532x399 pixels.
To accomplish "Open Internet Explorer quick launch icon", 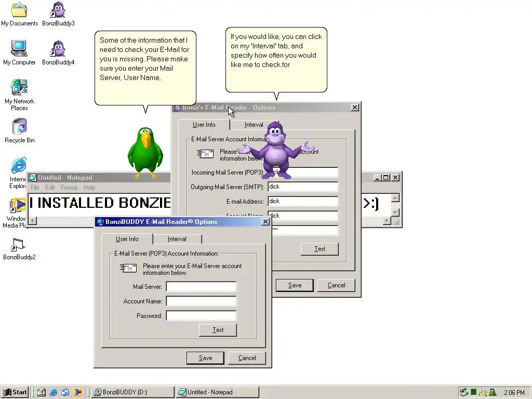I will (x=54, y=392).
